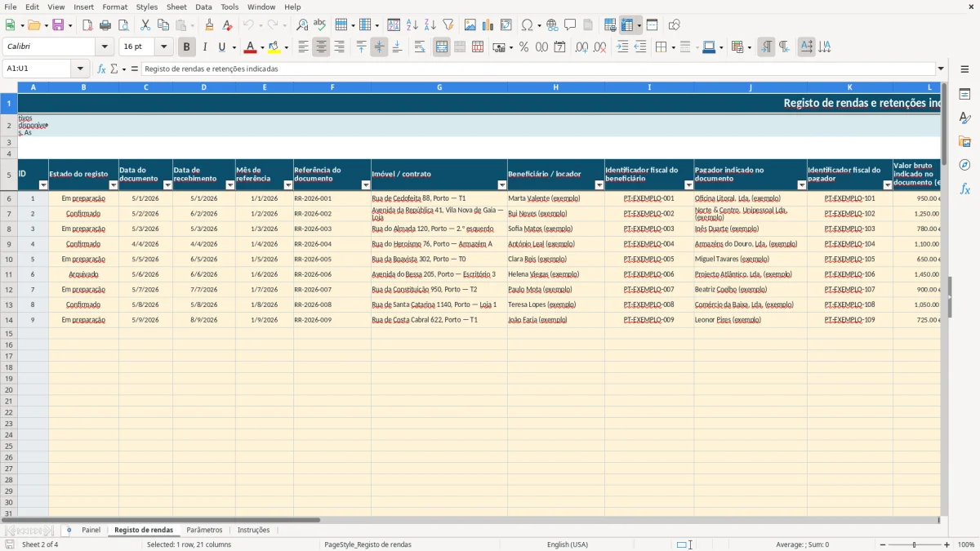Click the AutoFilter funnel icon
This screenshot has width=980, height=551.
(448, 25)
